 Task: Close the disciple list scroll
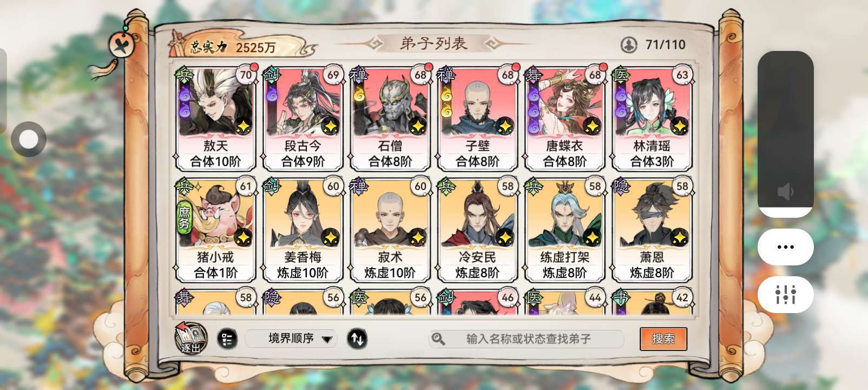tap(120, 44)
